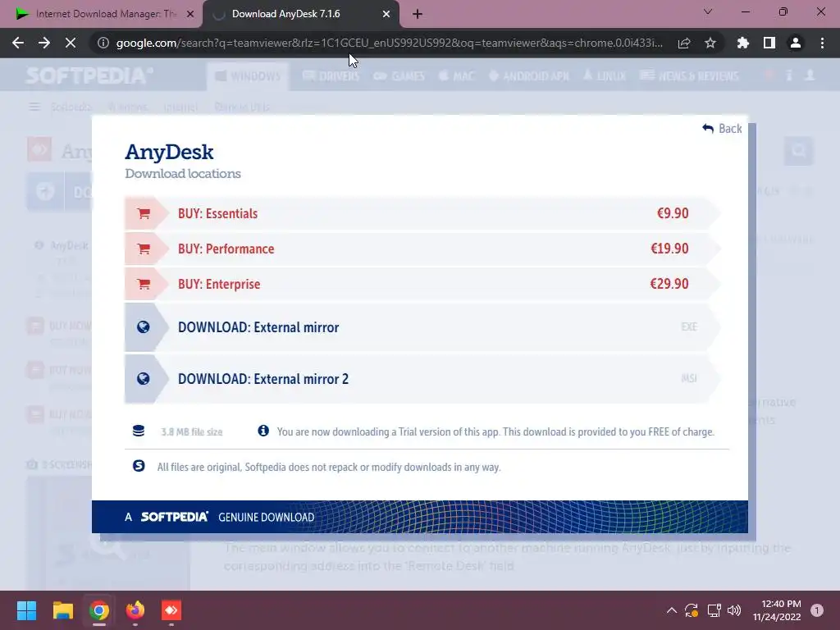Image resolution: width=840 pixels, height=630 pixels.
Task: Click the EXE file type label
Action: [x=689, y=326]
